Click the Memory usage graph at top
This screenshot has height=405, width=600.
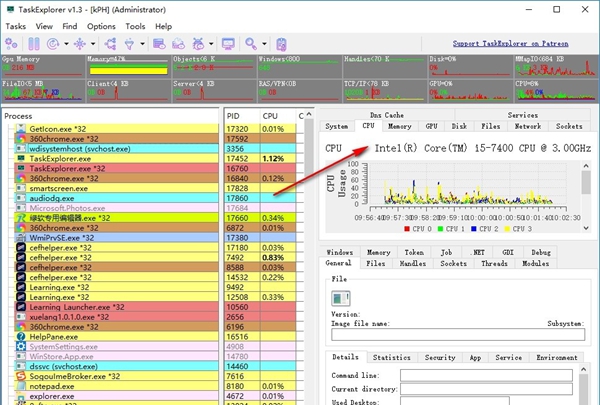[128, 67]
